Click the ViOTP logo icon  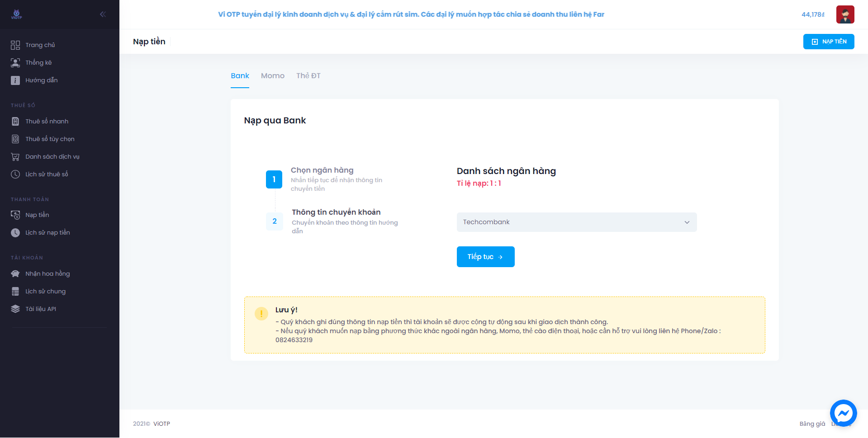click(17, 14)
